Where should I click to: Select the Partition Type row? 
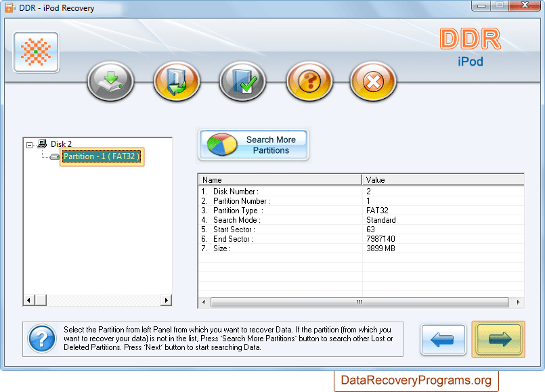click(x=361, y=211)
